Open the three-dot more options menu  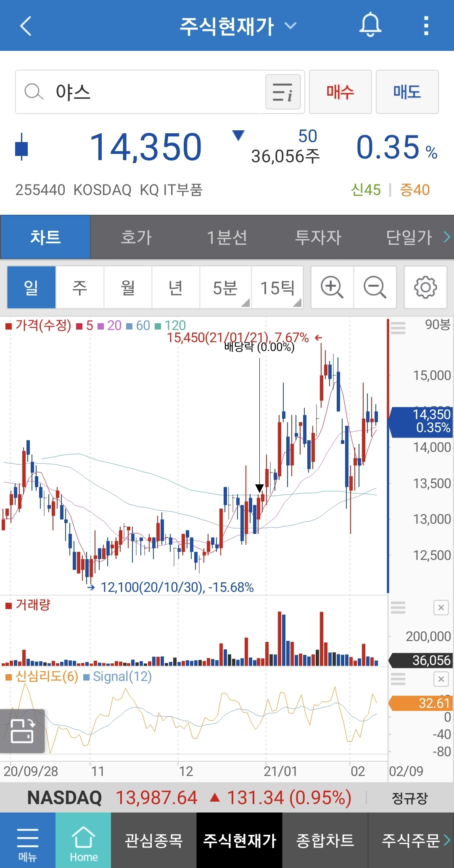click(x=426, y=26)
